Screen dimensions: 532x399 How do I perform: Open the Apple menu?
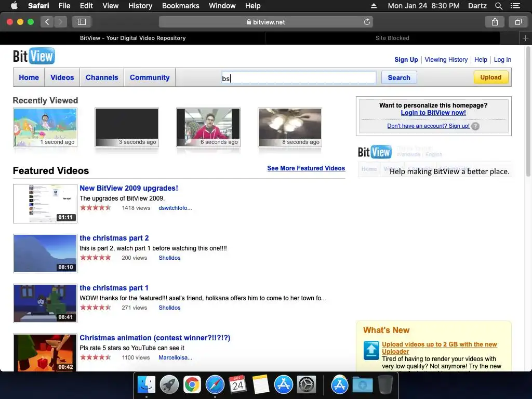pos(14,6)
